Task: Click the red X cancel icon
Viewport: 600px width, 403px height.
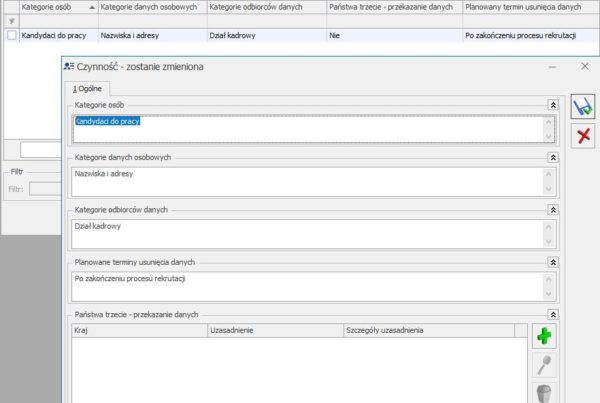Action: pyautogui.click(x=582, y=136)
